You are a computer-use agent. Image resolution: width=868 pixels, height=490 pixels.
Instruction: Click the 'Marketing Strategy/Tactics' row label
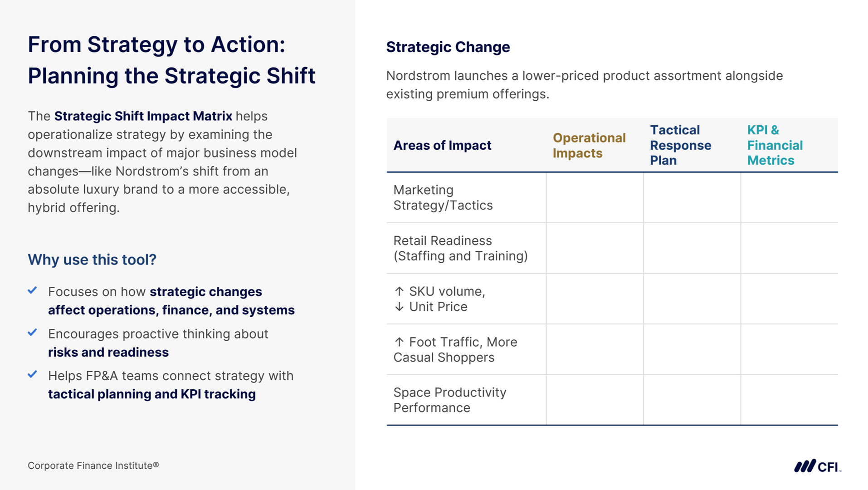pos(443,198)
